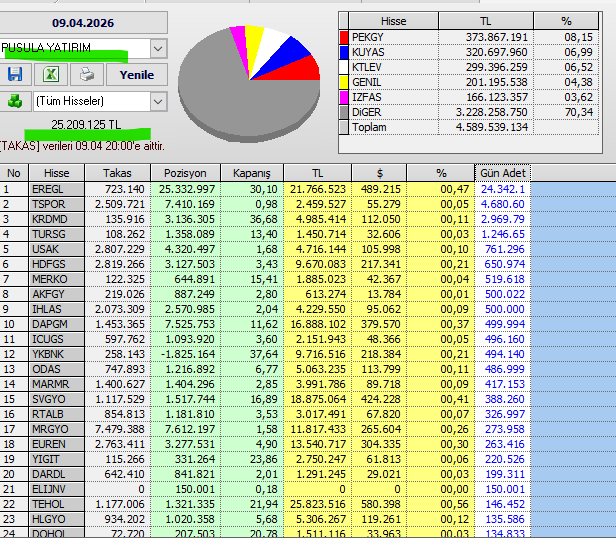Click the gray DiGER color swatch

point(344,112)
